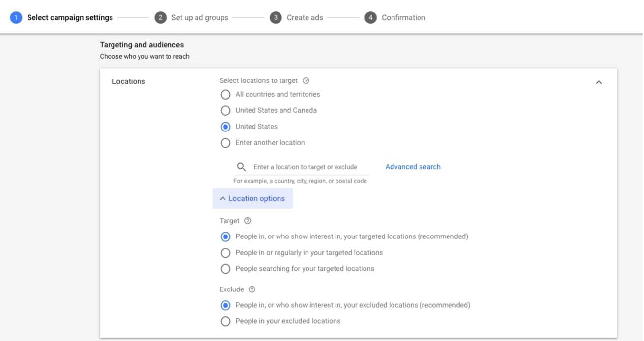Click the Locations section label
The image size is (644, 341).
(x=129, y=81)
